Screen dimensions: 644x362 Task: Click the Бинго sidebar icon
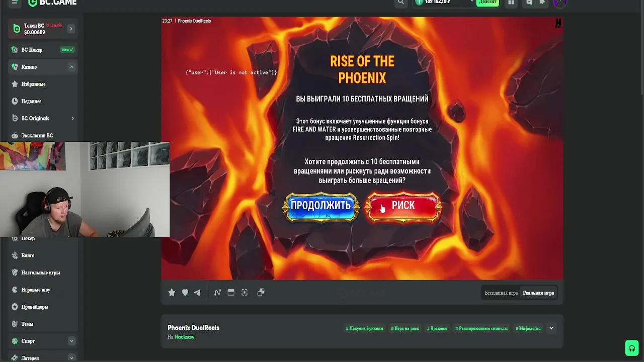click(x=15, y=255)
